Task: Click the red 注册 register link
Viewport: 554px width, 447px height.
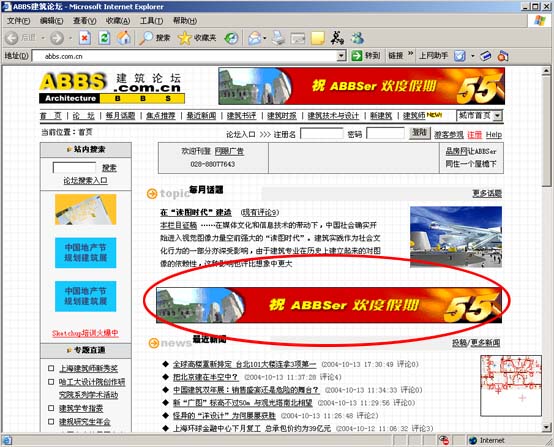Action: point(474,135)
